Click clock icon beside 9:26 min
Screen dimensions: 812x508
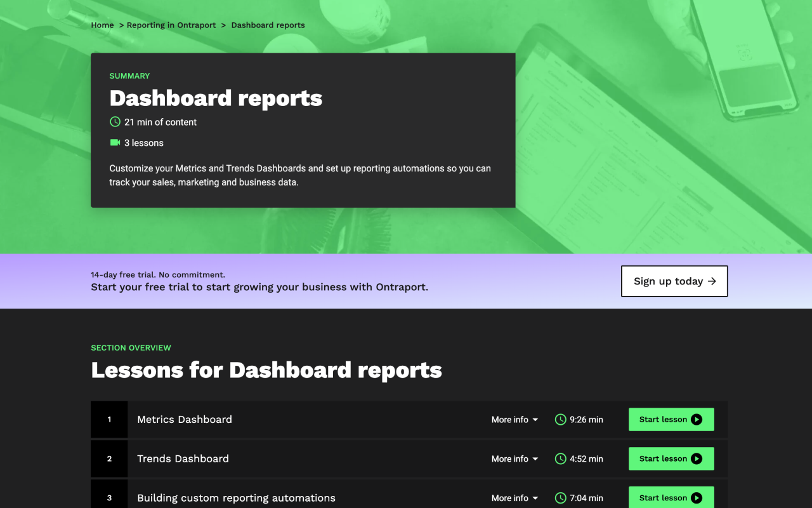coord(560,420)
